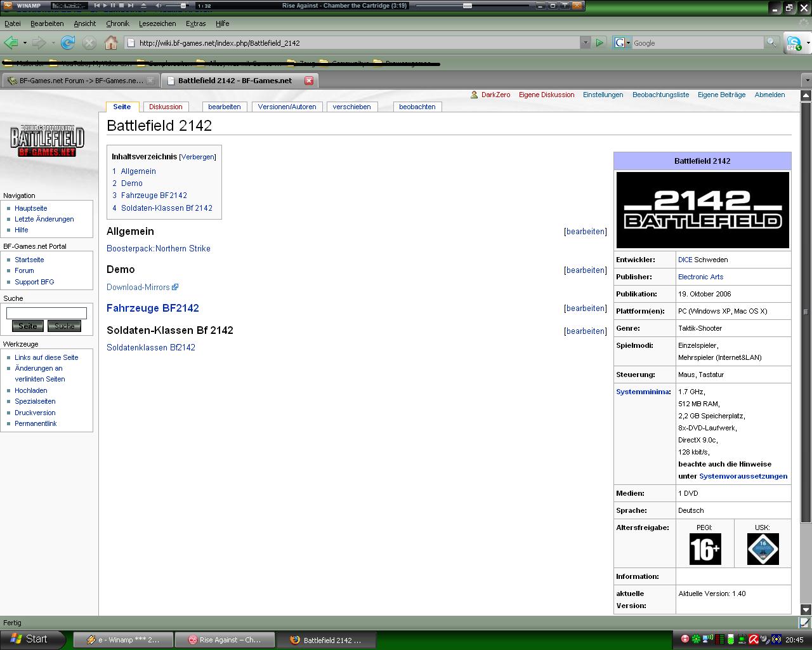This screenshot has width=812, height=650.
Task: Click the DarkZero user icon
Action: coord(474,95)
